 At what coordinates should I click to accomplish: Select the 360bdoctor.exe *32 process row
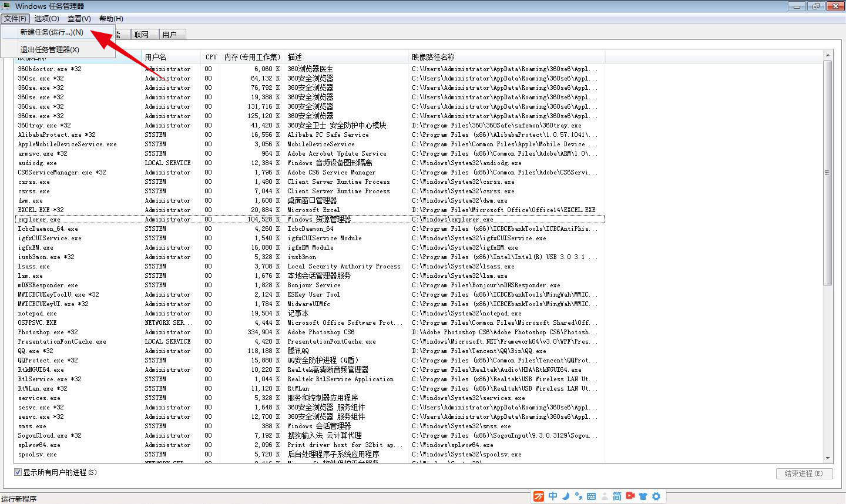coord(310,69)
